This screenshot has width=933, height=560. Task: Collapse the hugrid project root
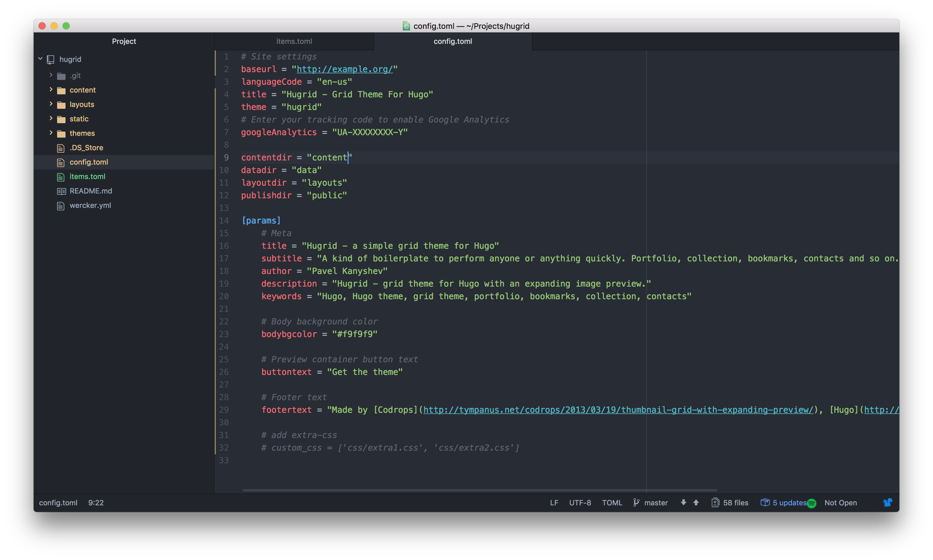[x=40, y=59]
